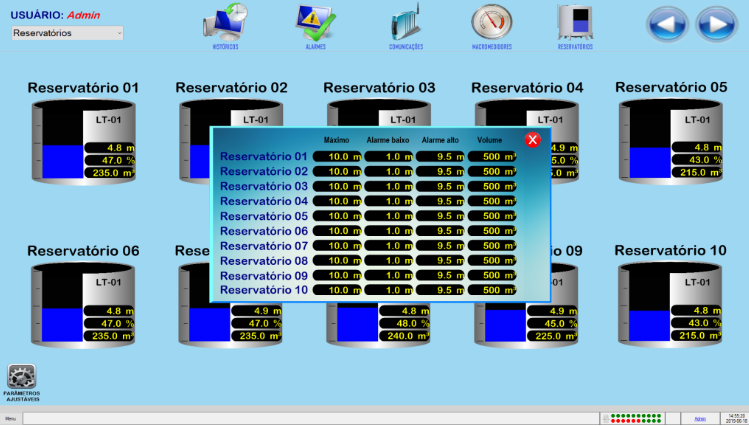This screenshot has height=426, width=749.
Task: Edit Máximo value for Reservatório 01
Action: pyautogui.click(x=336, y=156)
